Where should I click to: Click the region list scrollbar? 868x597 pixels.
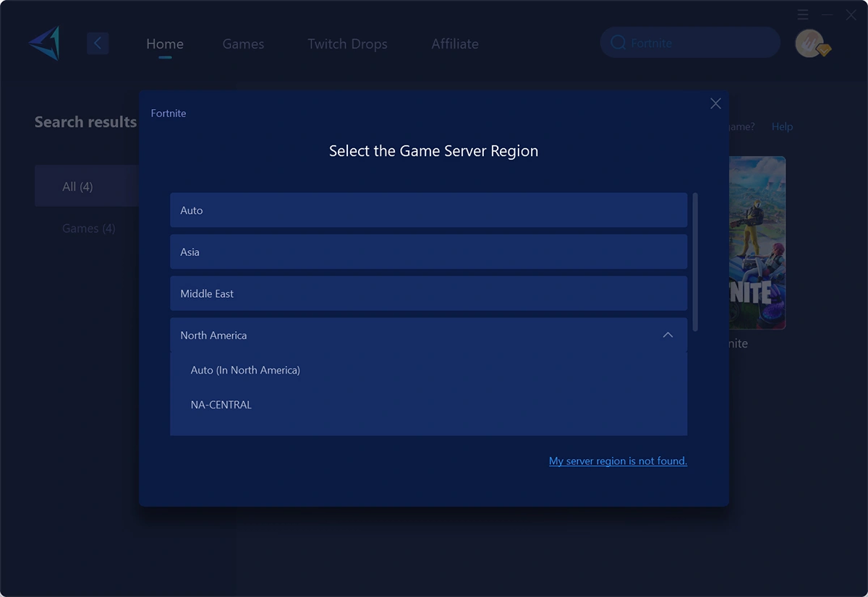695,262
